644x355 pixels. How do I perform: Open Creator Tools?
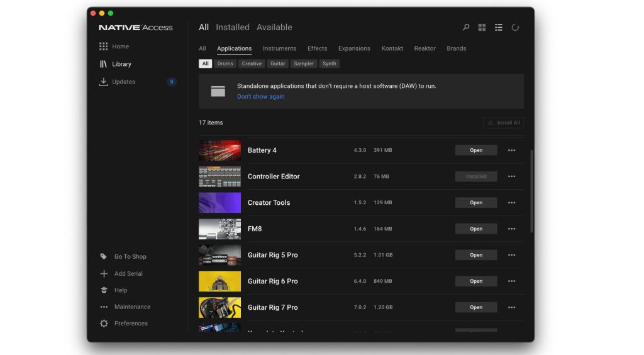476,203
